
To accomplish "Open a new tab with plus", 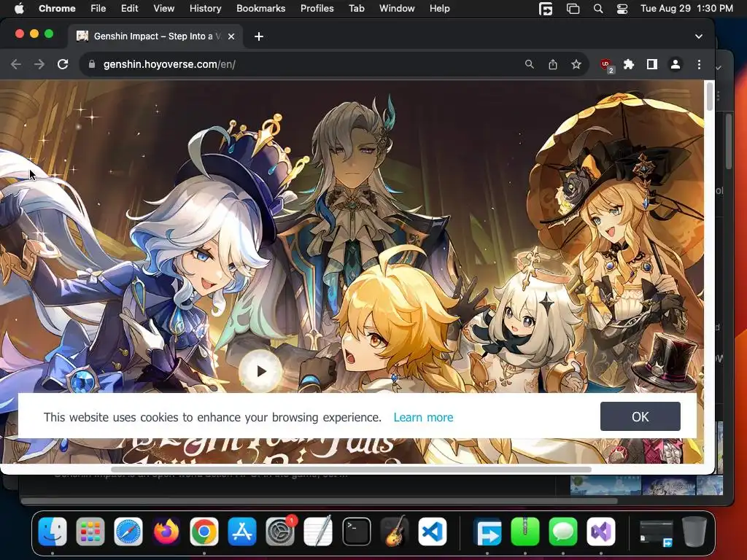I will (259, 36).
